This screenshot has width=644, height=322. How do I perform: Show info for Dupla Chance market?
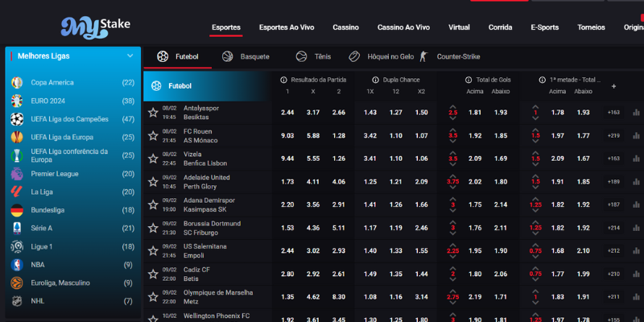click(375, 80)
